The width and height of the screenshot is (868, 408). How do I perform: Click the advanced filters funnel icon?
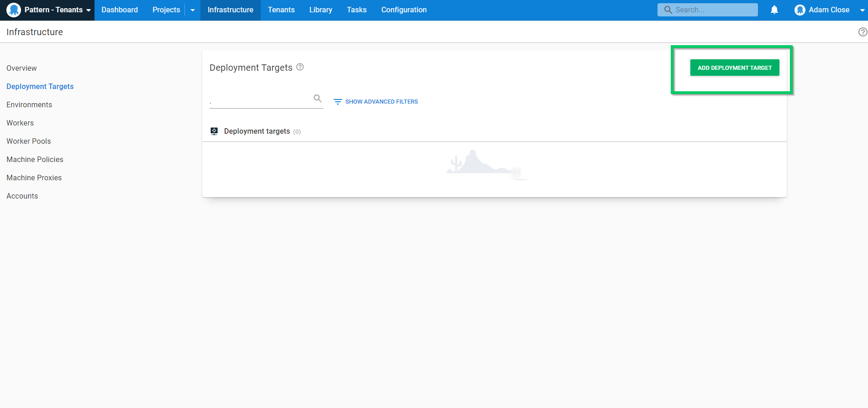point(338,102)
